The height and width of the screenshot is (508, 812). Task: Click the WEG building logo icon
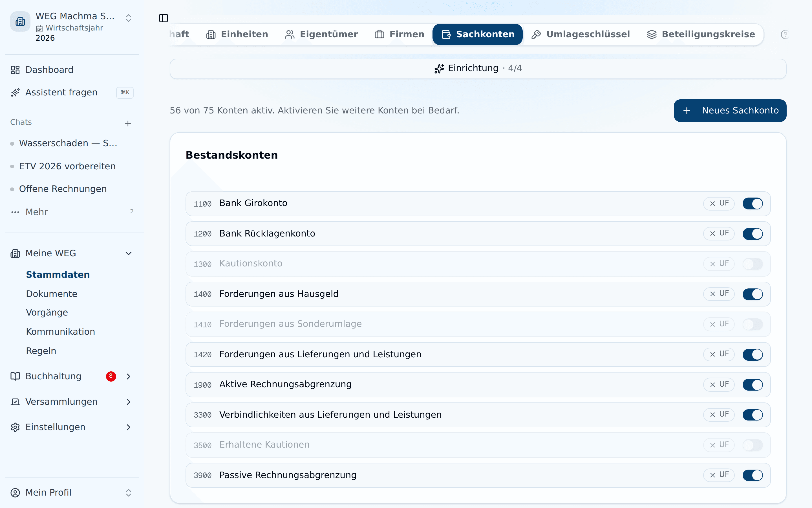click(20, 21)
